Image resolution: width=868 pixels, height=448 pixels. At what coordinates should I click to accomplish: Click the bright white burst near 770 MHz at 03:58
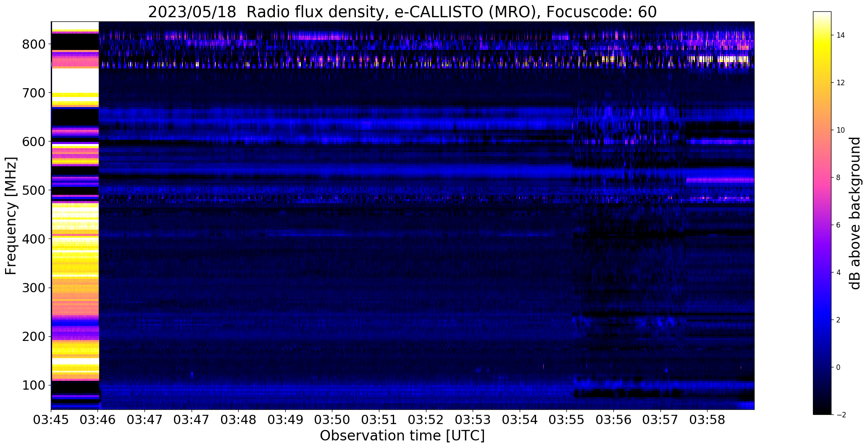pos(718,59)
